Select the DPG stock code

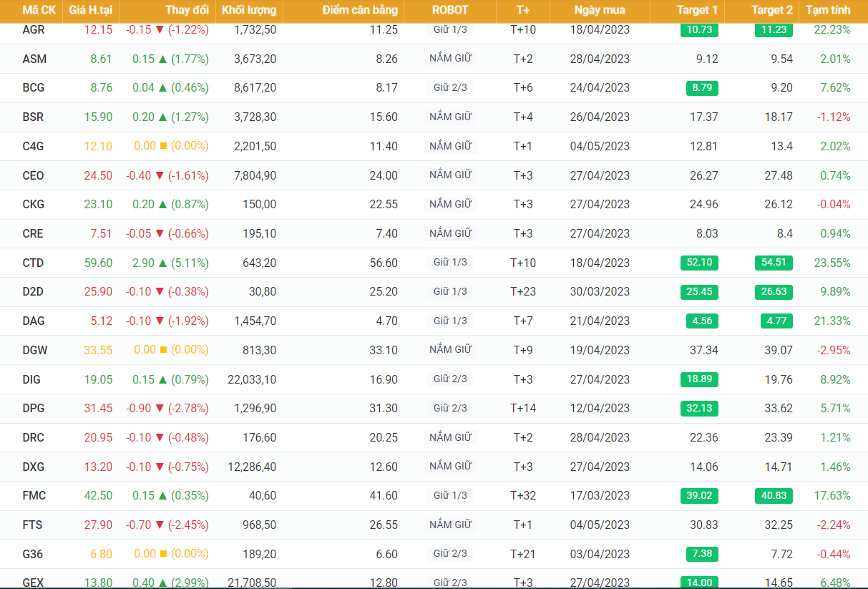(x=33, y=408)
